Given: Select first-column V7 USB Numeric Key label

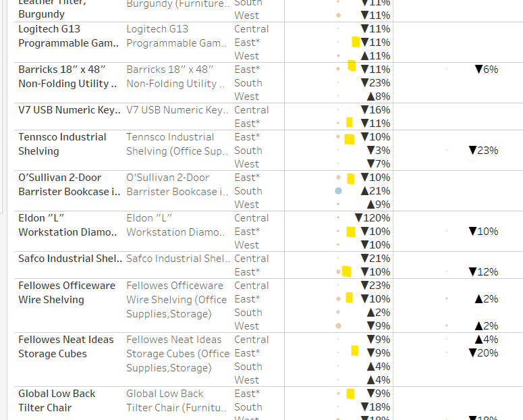Looking at the screenshot, I should tap(69, 110).
